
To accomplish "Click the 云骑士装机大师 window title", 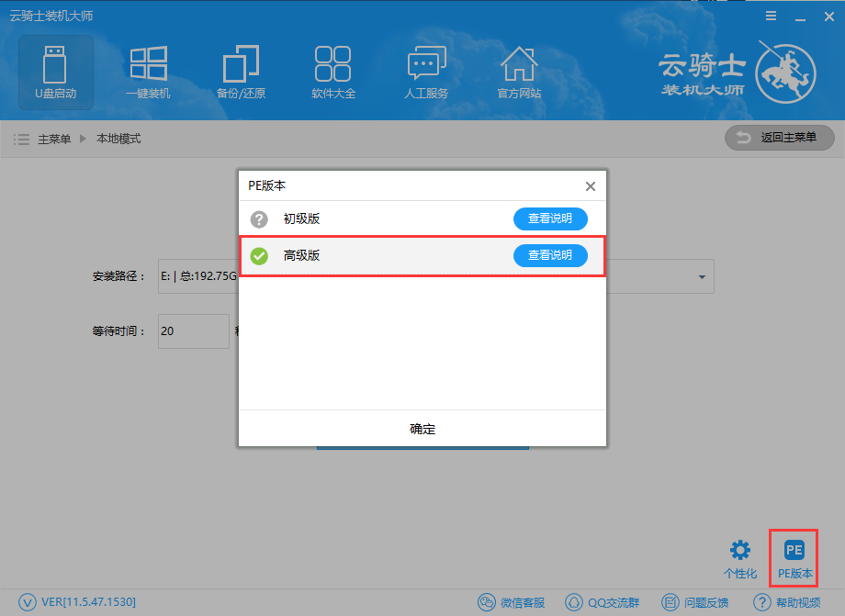I will click(51, 17).
